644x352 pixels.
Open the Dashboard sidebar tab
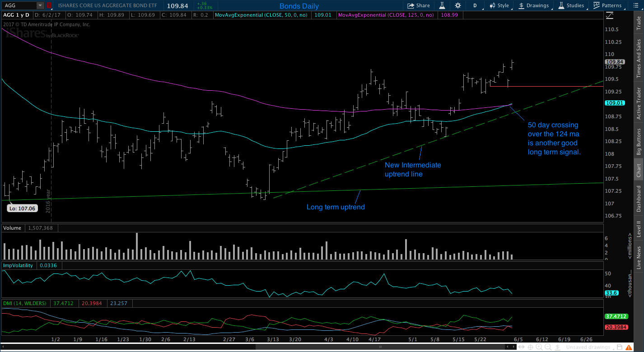[639, 199]
